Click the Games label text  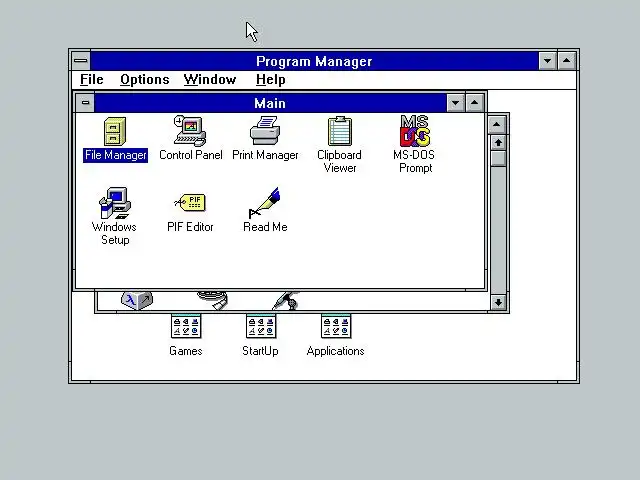[x=186, y=351]
